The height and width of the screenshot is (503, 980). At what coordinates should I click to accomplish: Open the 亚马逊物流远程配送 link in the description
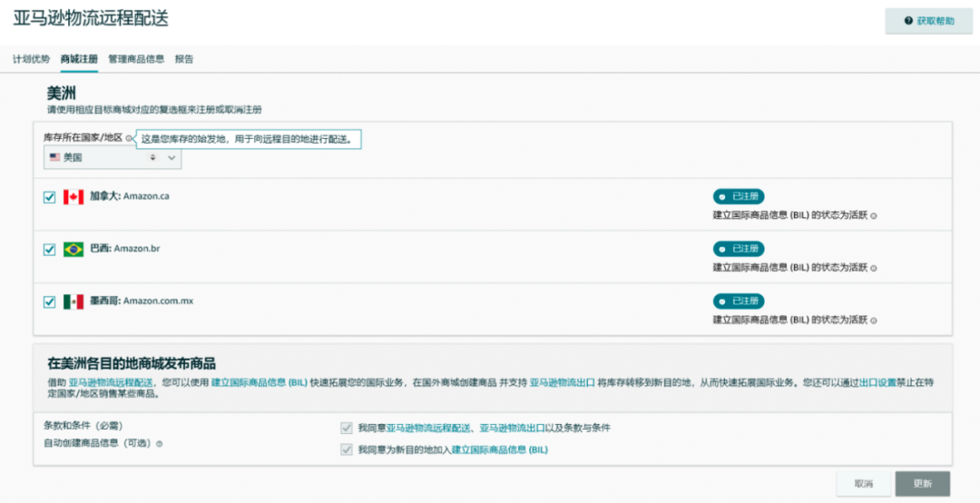coord(111,383)
